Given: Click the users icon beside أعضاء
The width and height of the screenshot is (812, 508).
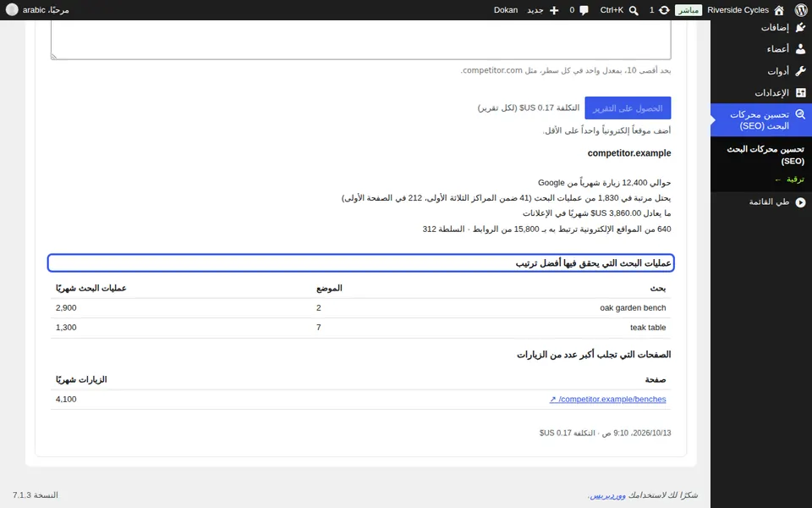Looking at the screenshot, I should coord(801,49).
